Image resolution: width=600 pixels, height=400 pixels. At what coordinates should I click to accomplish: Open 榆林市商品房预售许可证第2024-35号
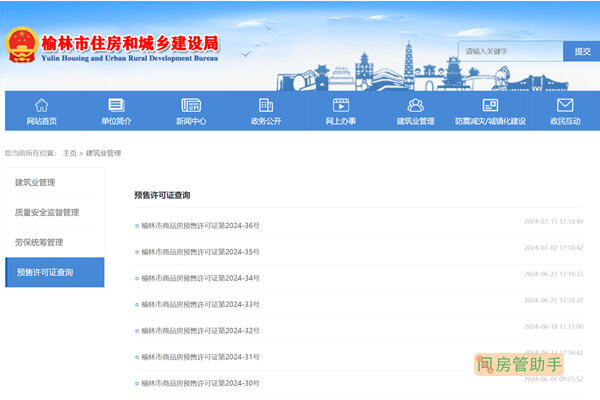200,252
